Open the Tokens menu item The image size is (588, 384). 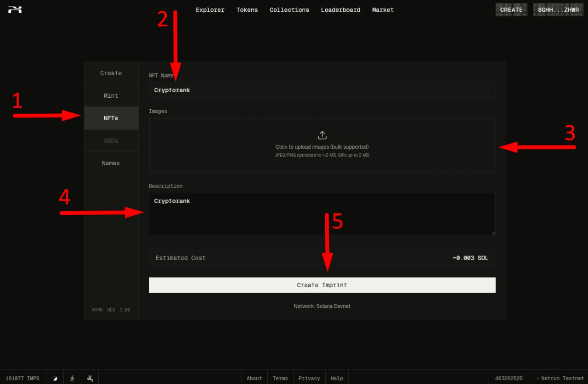[x=247, y=10]
